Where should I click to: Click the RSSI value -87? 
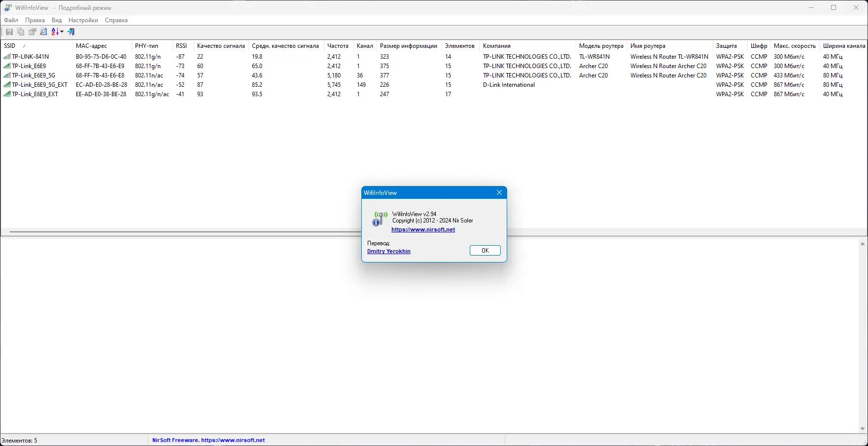click(x=180, y=57)
